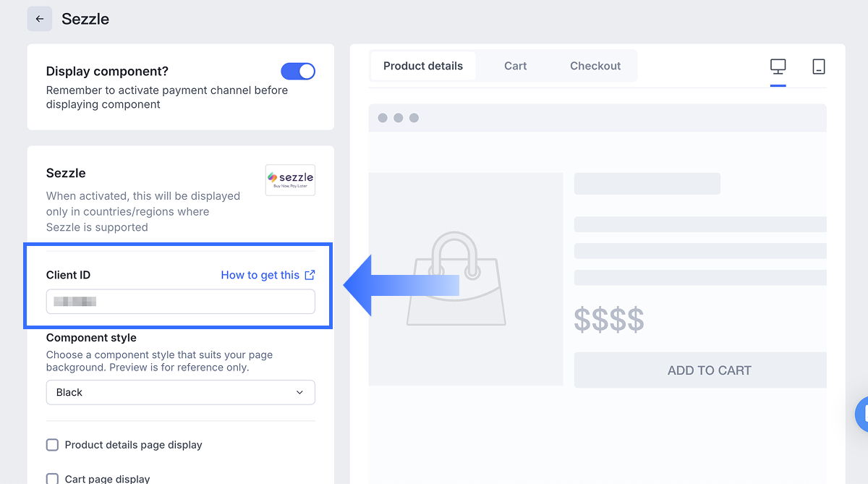868x484 pixels.
Task: Open the Component style dropdown
Action: pos(180,392)
